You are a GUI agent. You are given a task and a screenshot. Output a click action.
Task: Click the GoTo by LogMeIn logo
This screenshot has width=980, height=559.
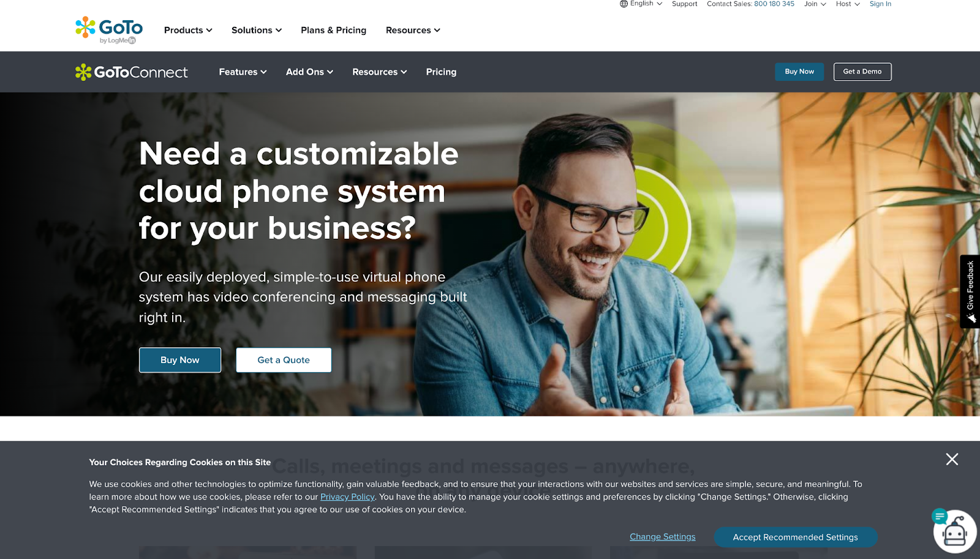[109, 30]
